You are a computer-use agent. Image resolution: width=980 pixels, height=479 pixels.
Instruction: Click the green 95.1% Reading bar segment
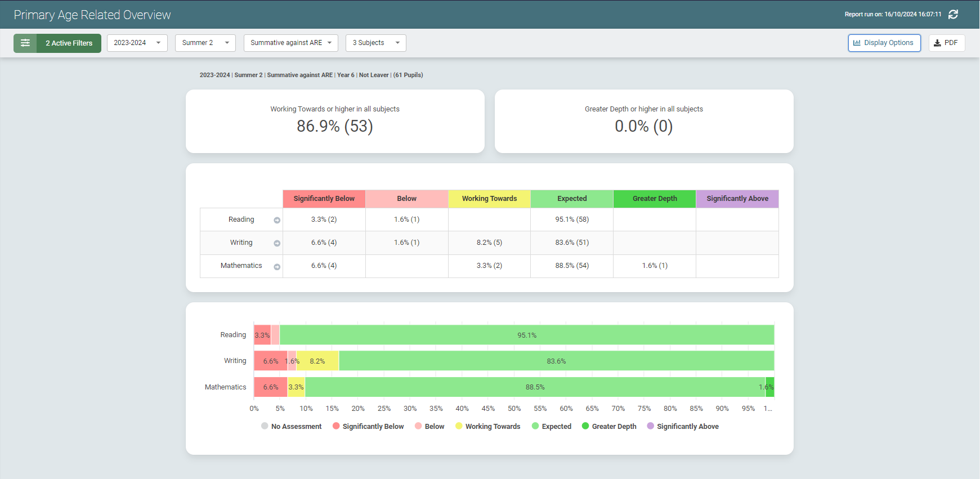[526, 335]
